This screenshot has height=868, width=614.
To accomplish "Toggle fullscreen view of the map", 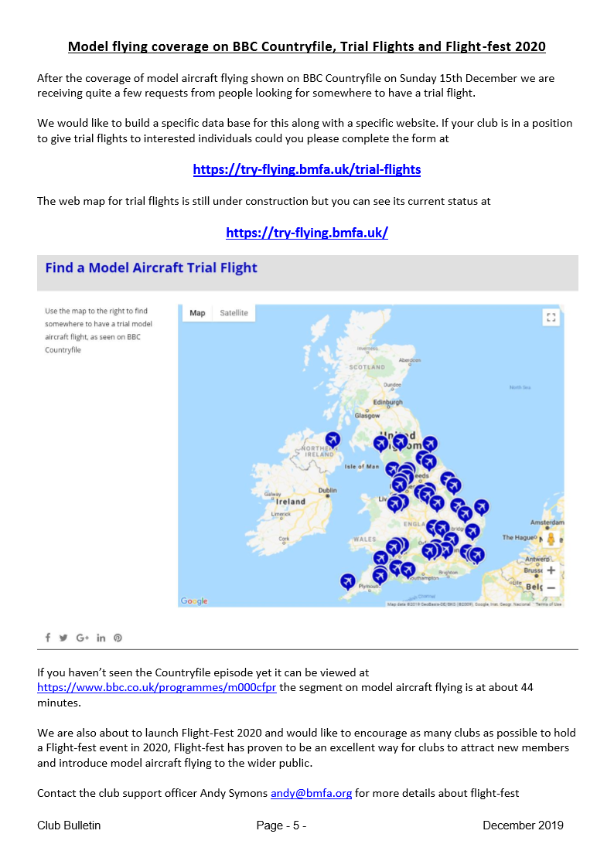I will click(x=551, y=317).
